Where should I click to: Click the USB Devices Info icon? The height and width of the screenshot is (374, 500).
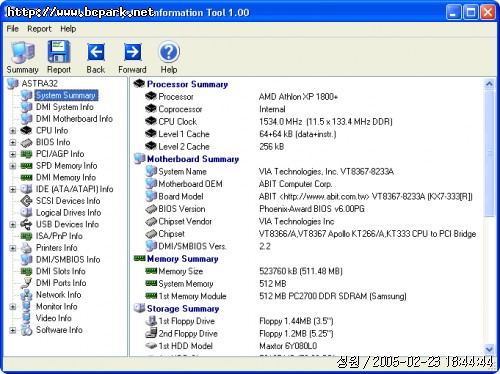pos(26,224)
